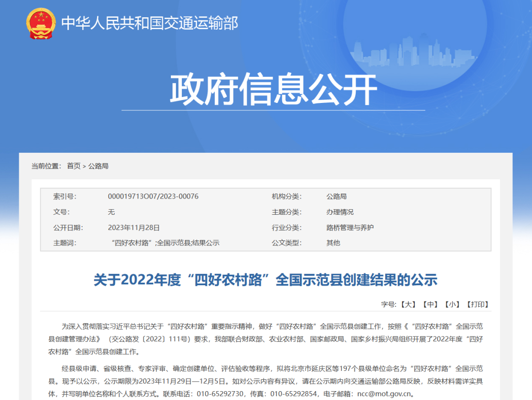Screen dimensions: 532x400
Task: Open 公路局 in the breadcrumb
Action: [x=99, y=166]
